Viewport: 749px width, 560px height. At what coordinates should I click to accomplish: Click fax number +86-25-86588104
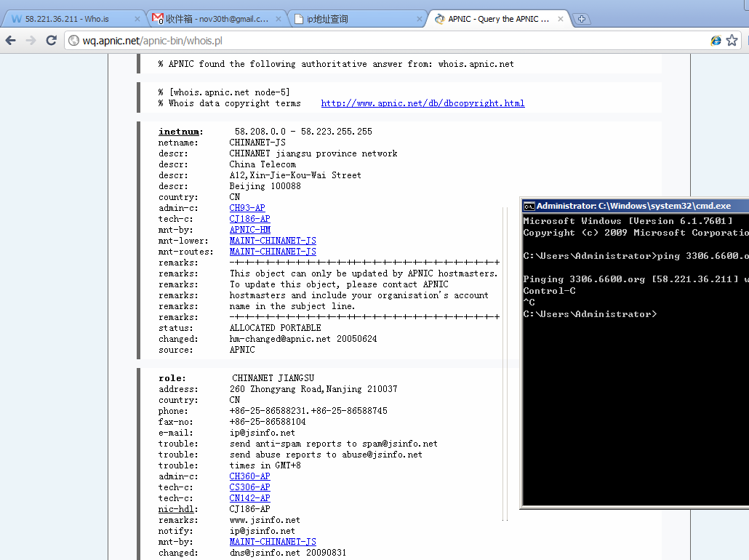pos(268,422)
